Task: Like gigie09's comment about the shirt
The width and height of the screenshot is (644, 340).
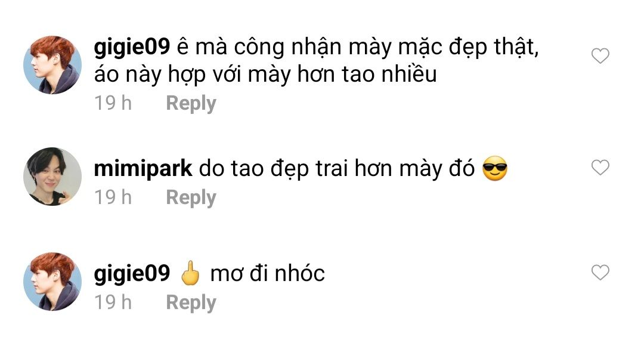Action: click(x=600, y=56)
